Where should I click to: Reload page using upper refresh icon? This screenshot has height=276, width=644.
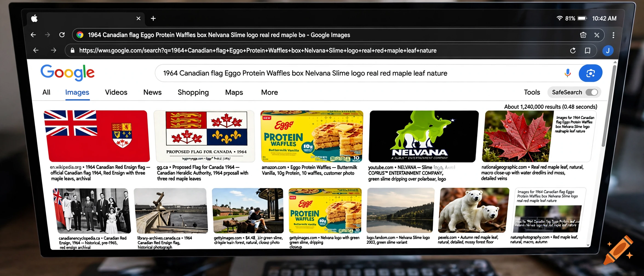click(x=62, y=35)
